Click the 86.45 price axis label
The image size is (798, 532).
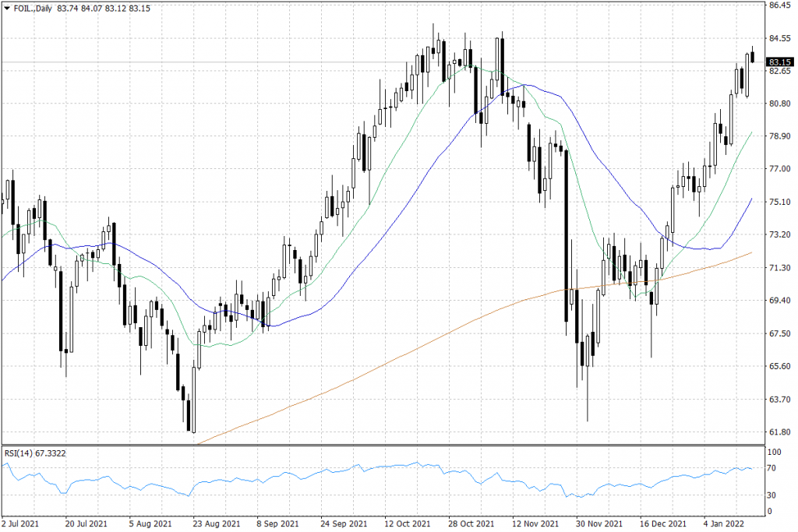pos(778,5)
